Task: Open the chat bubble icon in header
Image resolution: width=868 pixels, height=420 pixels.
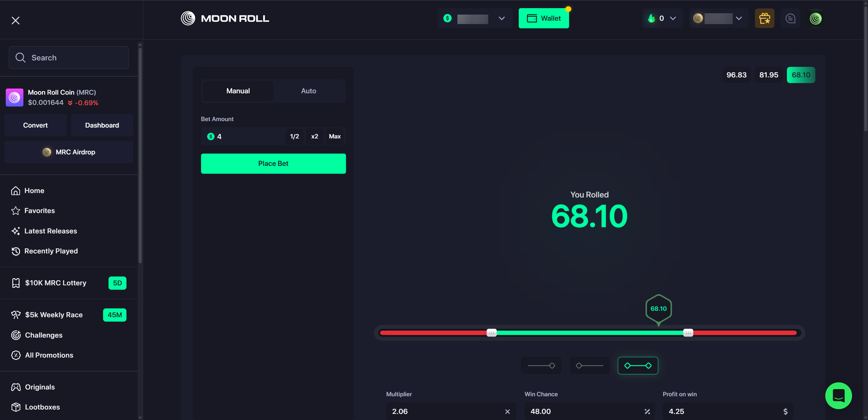Action: tap(790, 18)
